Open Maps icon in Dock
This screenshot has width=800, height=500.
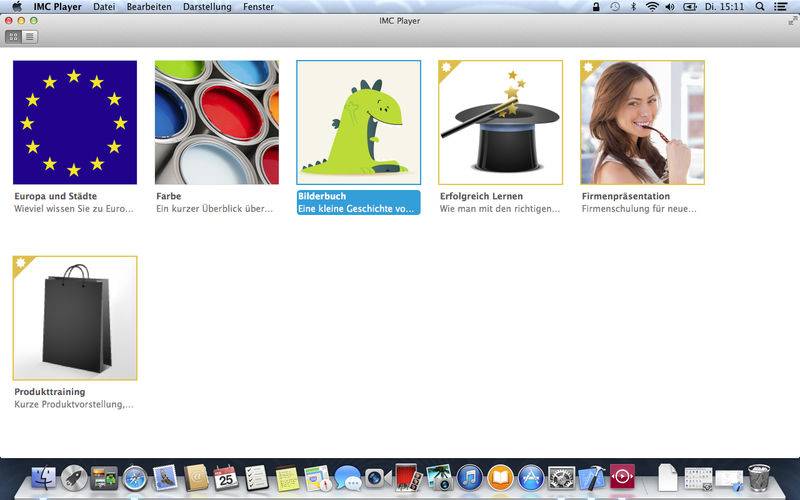coord(317,478)
